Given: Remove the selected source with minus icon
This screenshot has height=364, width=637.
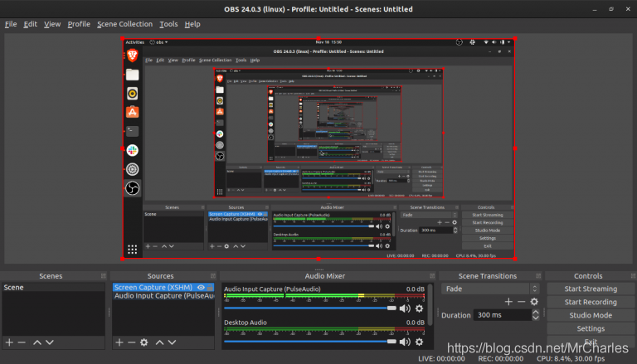Looking at the screenshot, I should [x=131, y=342].
